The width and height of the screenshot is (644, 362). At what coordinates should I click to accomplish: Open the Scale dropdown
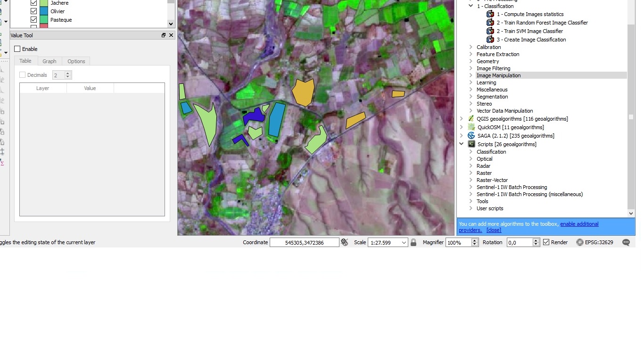coord(404,242)
